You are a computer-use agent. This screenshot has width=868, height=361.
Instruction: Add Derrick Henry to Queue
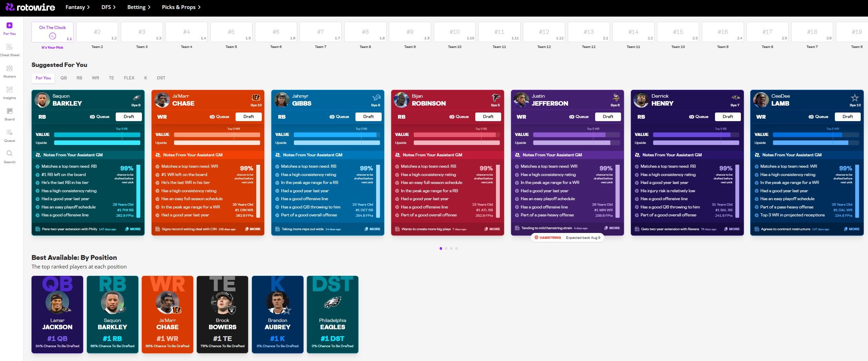tap(698, 117)
